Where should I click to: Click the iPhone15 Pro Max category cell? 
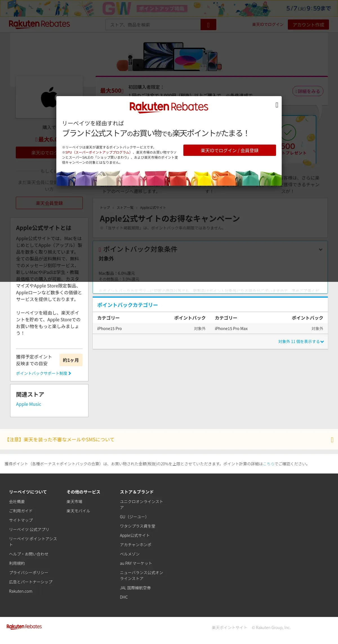click(231, 329)
